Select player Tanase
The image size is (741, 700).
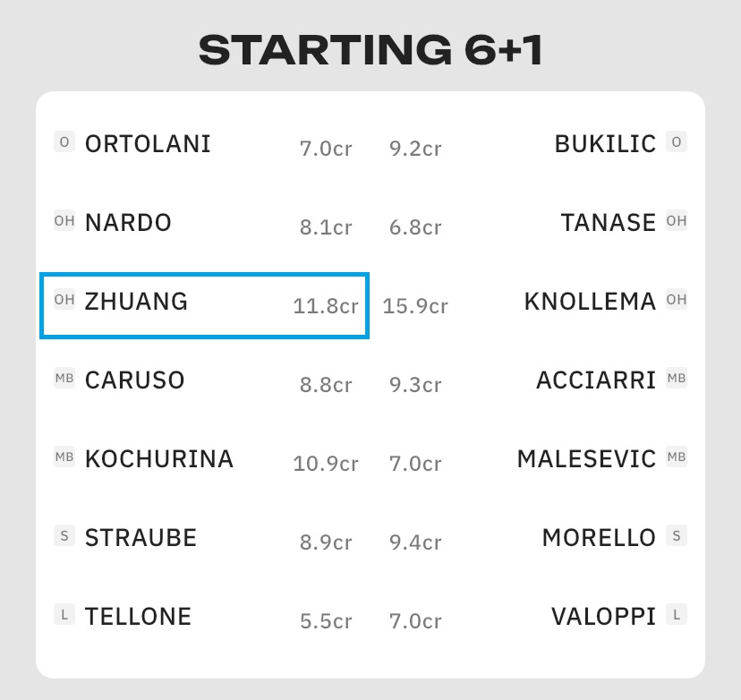pyautogui.click(x=609, y=222)
